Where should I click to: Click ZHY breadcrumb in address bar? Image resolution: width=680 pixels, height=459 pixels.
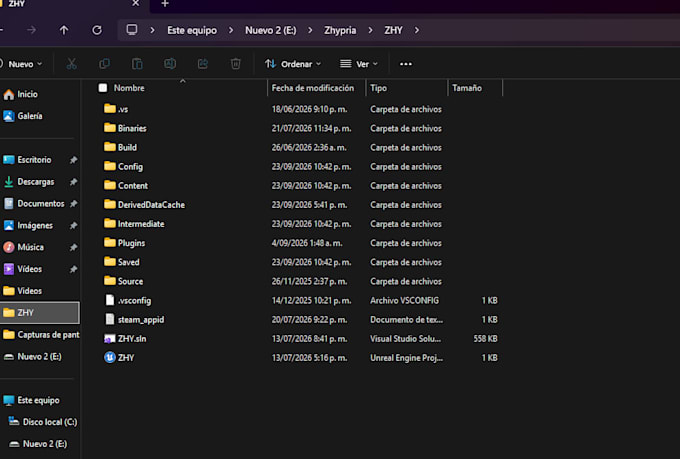(x=393, y=30)
